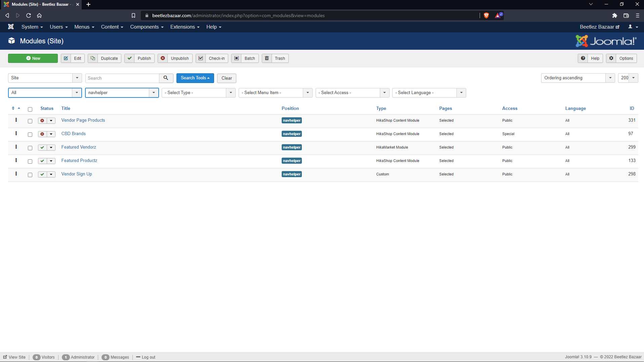Unpublish Featured Vendorz via status icon
Viewport: 644px width, 362px height.
(42, 148)
